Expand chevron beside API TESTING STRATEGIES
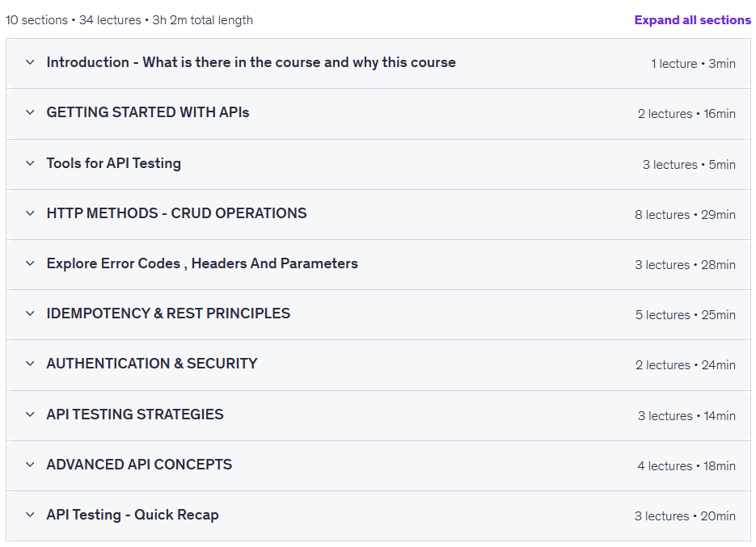Screen dimensions: 756x547 click(30, 414)
